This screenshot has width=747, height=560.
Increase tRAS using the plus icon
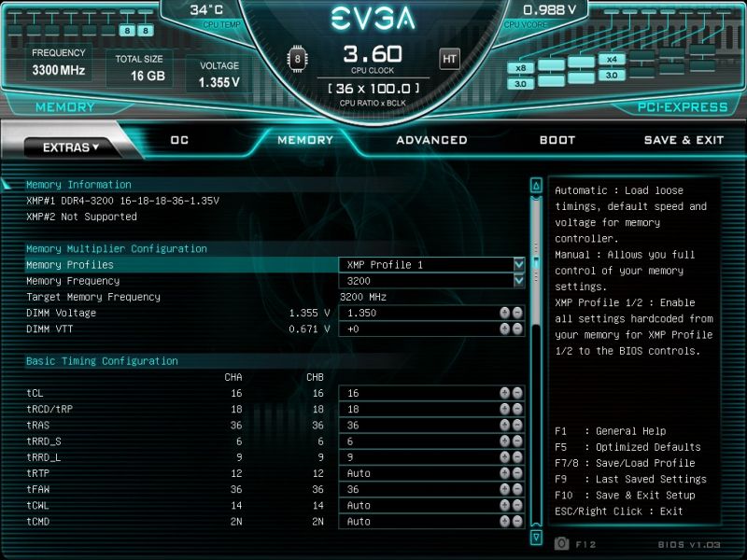(x=504, y=426)
